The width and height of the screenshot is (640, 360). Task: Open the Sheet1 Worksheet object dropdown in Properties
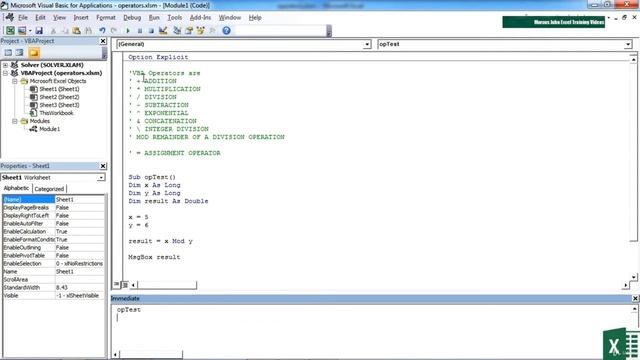pyautogui.click(x=101, y=178)
